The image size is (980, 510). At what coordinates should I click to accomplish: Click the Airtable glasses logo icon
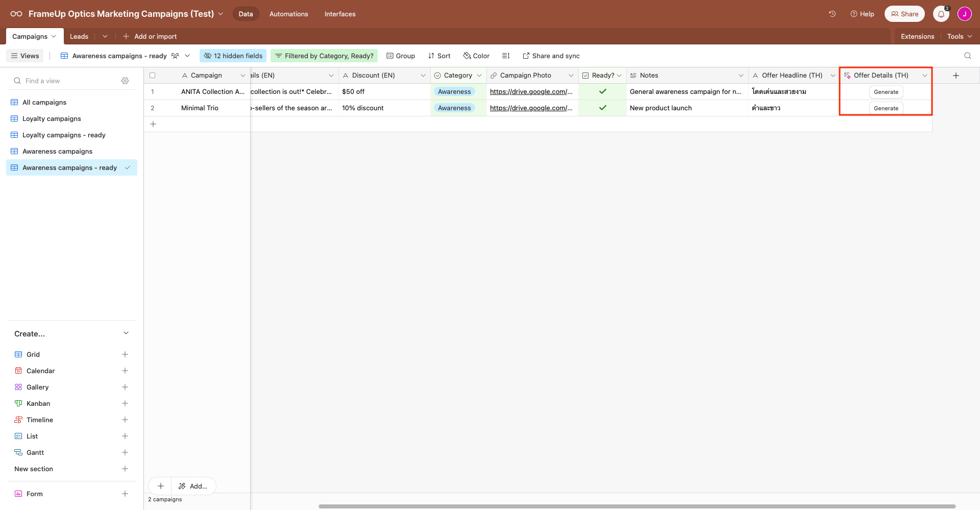(16, 14)
